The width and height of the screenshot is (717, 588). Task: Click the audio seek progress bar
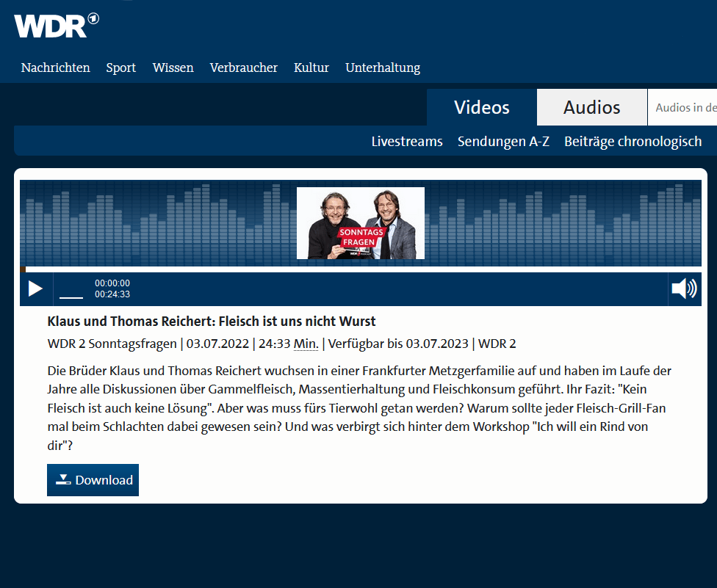pyautogui.click(x=360, y=269)
